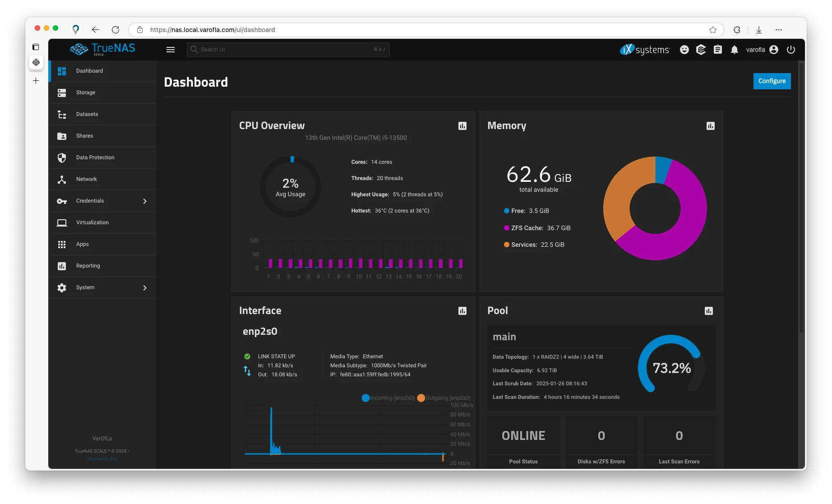
Task: Open TrueCommand status layers icon
Action: point(701,50)
